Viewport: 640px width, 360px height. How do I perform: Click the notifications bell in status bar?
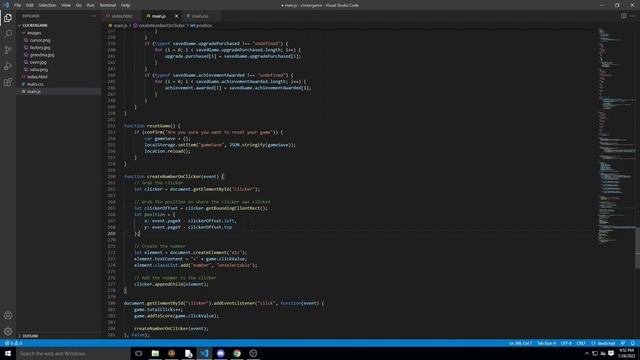coord(633,343)
